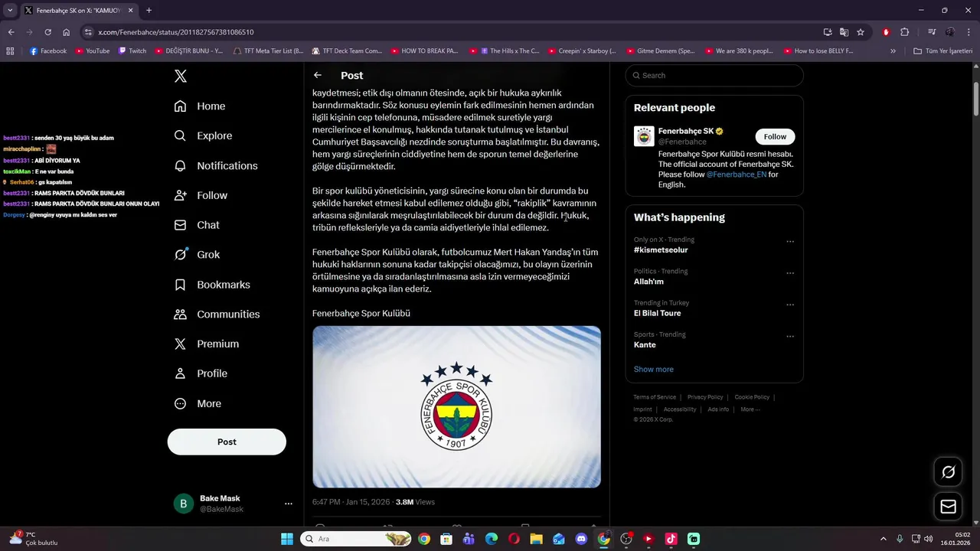
Task: Open the Privacy Policy footer link
Action: [705, 397]
